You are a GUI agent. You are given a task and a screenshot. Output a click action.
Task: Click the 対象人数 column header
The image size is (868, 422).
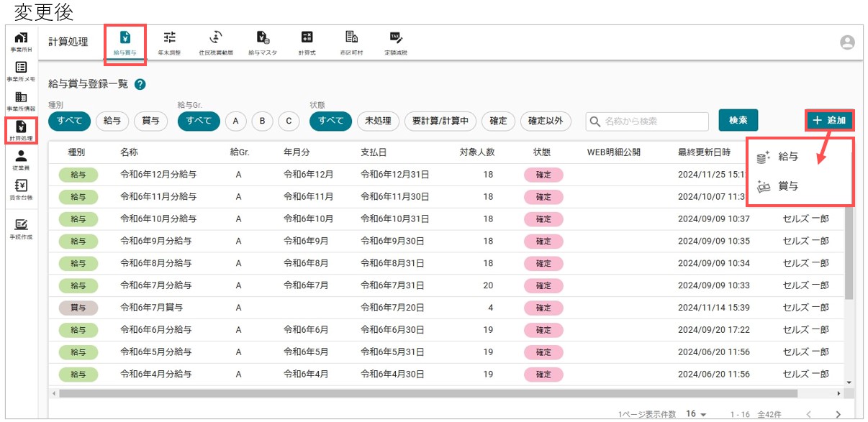476,152
